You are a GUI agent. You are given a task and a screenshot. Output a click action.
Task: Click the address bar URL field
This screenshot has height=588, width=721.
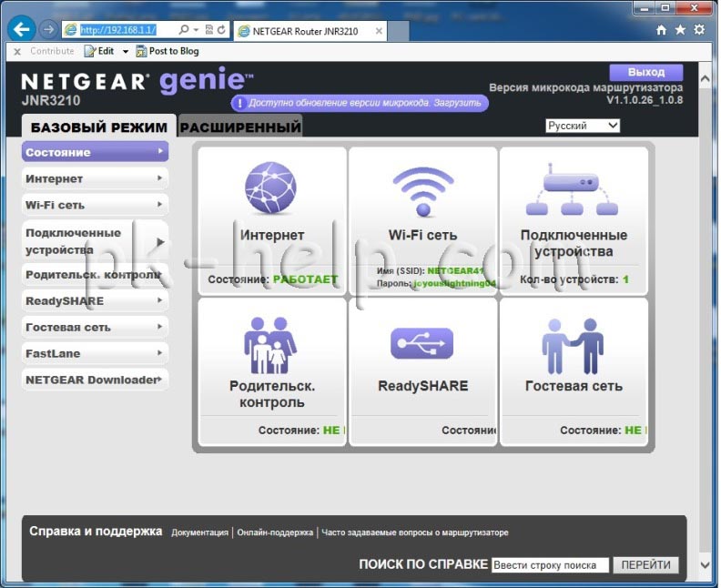point(118,30)
